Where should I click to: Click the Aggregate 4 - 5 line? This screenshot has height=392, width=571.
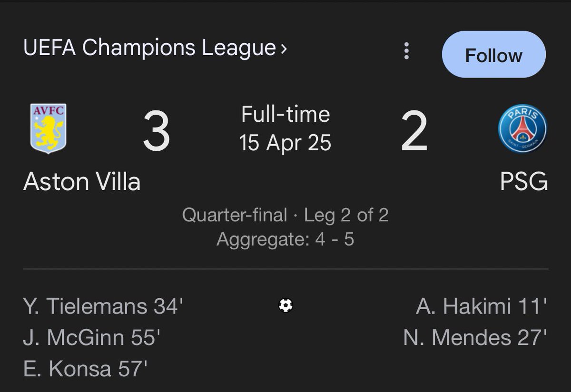click(x=285, y=239)
